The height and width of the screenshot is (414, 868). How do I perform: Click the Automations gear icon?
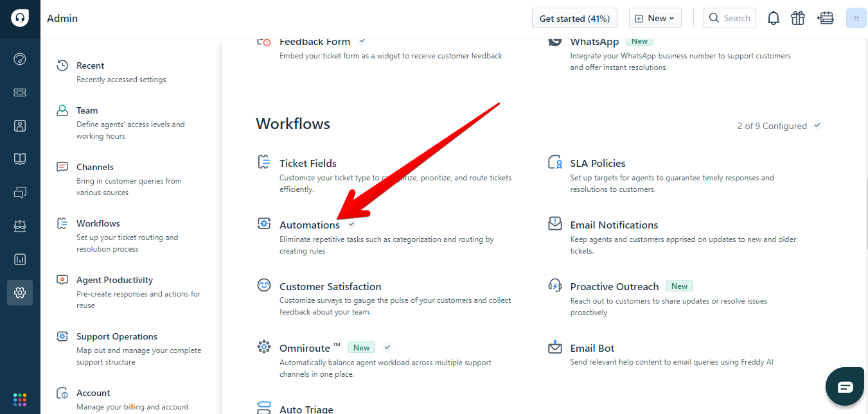pyautogui.click(x=263, y=224)
